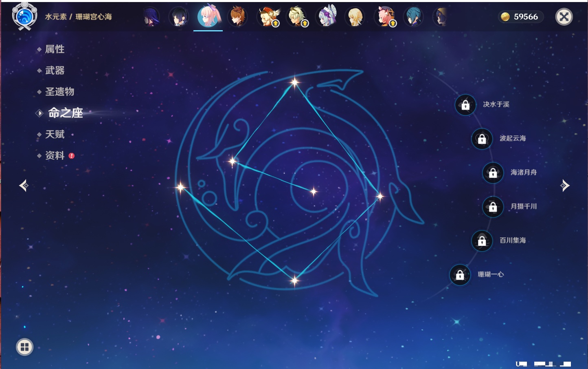Switch to the orange-haired Tartaglia avatar
This screenshot has width=588, height=369.
(x=237, y=17)
